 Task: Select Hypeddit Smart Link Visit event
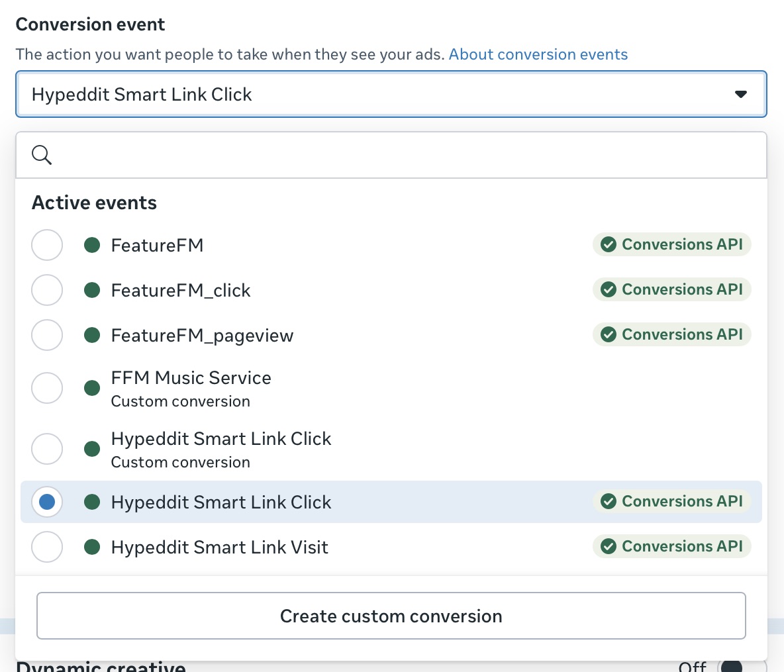click(47, 546)
